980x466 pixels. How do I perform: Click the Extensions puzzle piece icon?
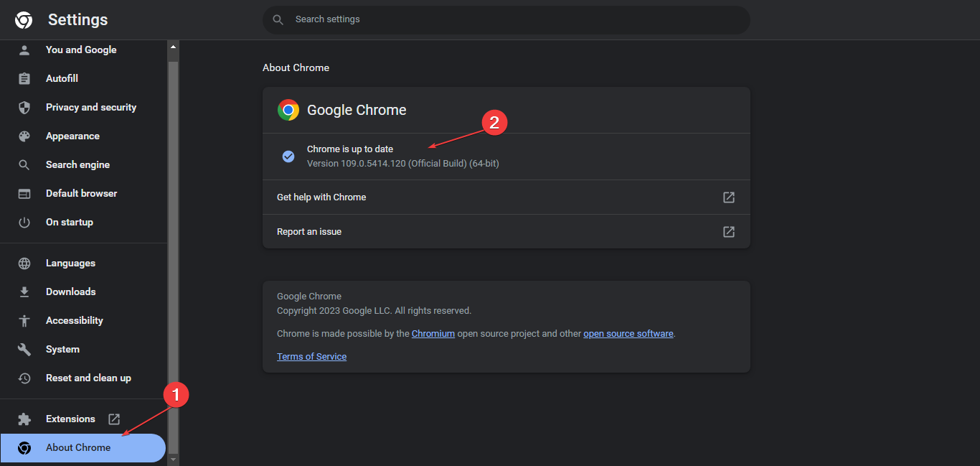coord(24,419)
